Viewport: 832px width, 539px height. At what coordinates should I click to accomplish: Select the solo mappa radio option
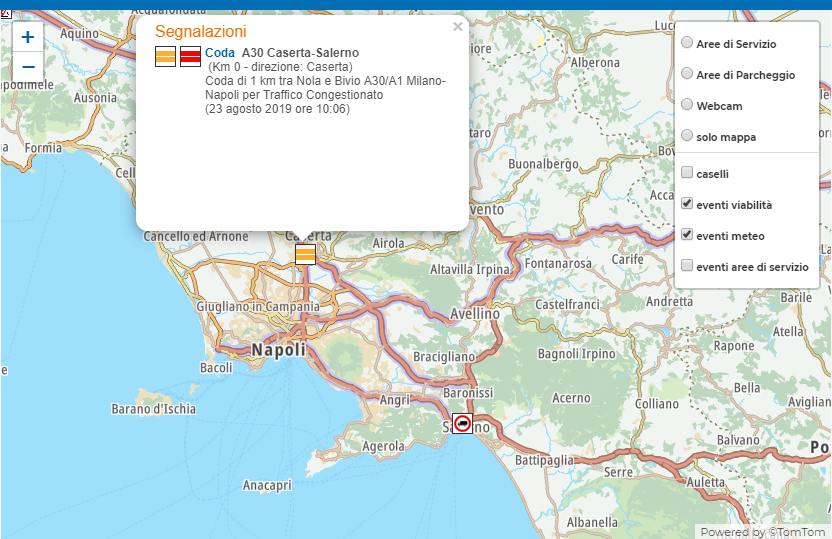[x=687, y=136]
